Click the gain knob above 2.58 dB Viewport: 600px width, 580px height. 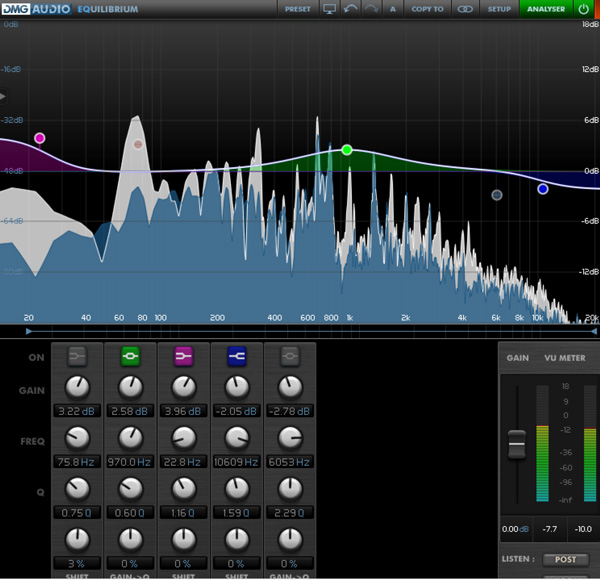130,387
